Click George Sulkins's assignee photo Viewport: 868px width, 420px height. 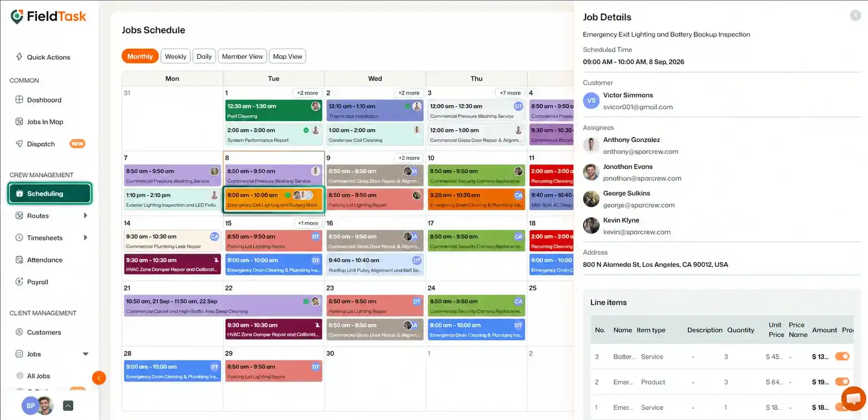[x=591, y=198]
